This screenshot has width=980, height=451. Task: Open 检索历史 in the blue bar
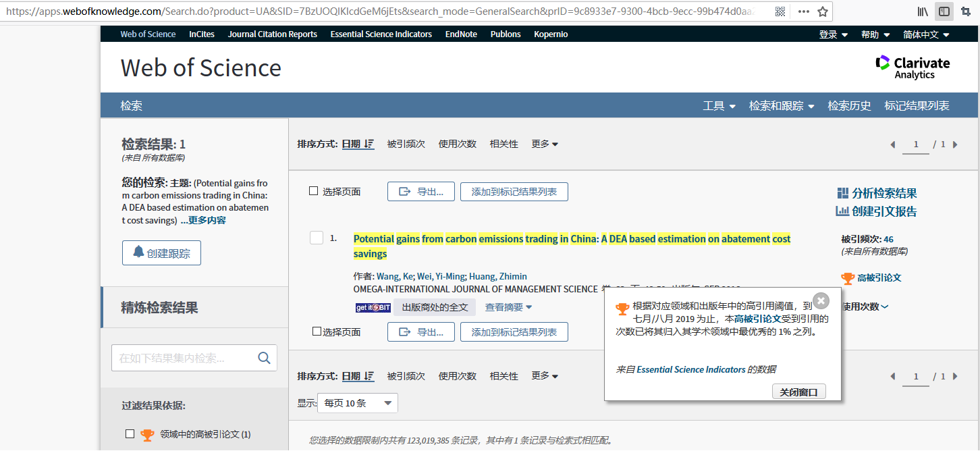coord(850,106)
